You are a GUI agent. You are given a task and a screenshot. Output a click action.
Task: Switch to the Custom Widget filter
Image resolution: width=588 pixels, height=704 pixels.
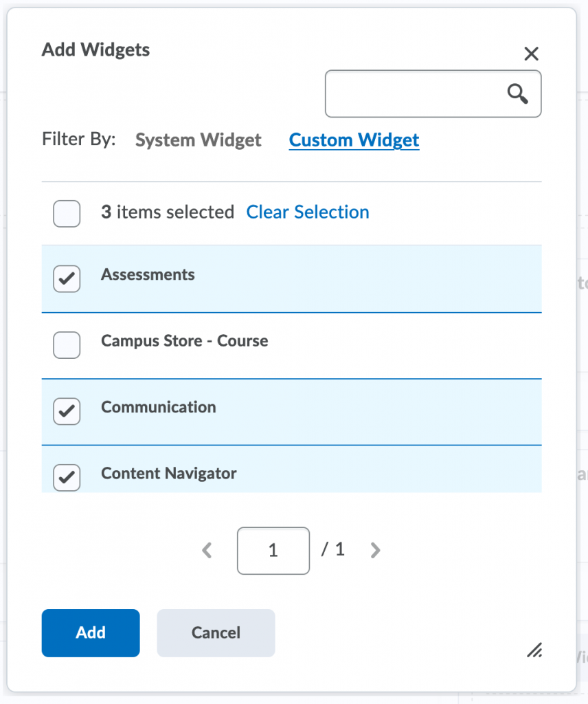(354, 140)
